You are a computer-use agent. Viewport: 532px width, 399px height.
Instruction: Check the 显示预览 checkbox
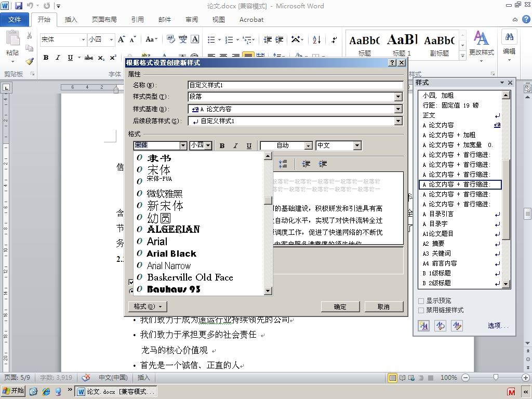coord(421,301)
